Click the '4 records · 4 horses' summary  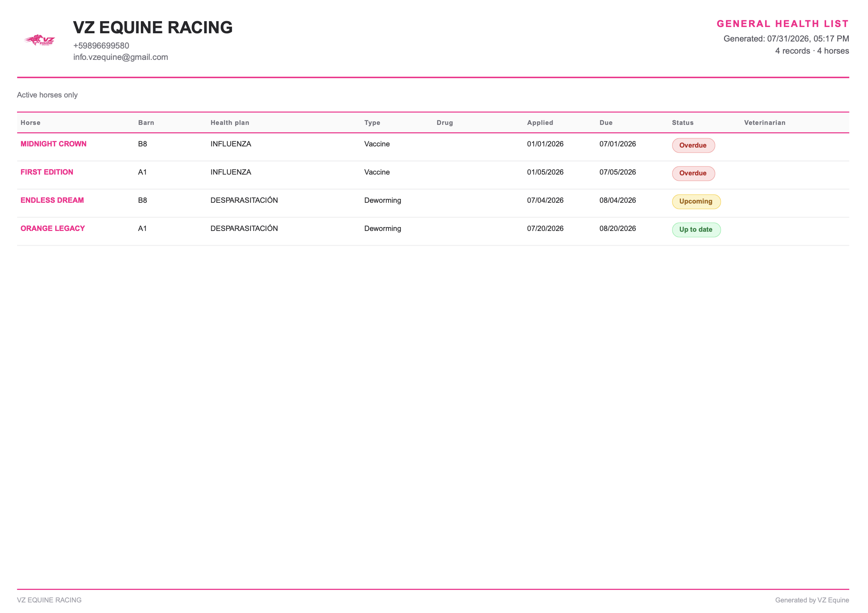[812, 51]
